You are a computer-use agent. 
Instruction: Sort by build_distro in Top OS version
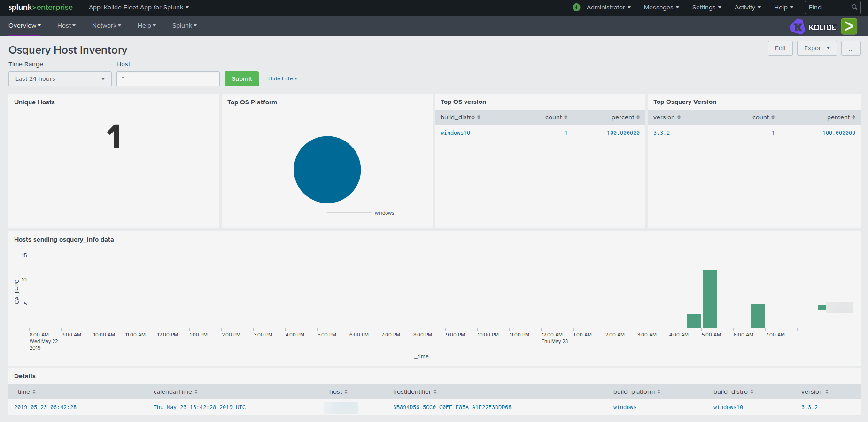[460, 117]
